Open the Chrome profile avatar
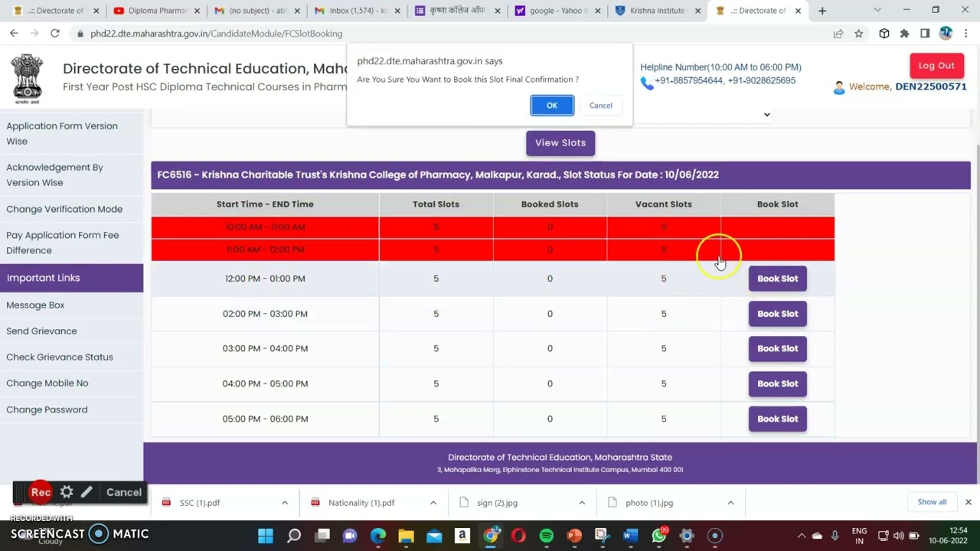Screen dimensions: 980x551 946,34
